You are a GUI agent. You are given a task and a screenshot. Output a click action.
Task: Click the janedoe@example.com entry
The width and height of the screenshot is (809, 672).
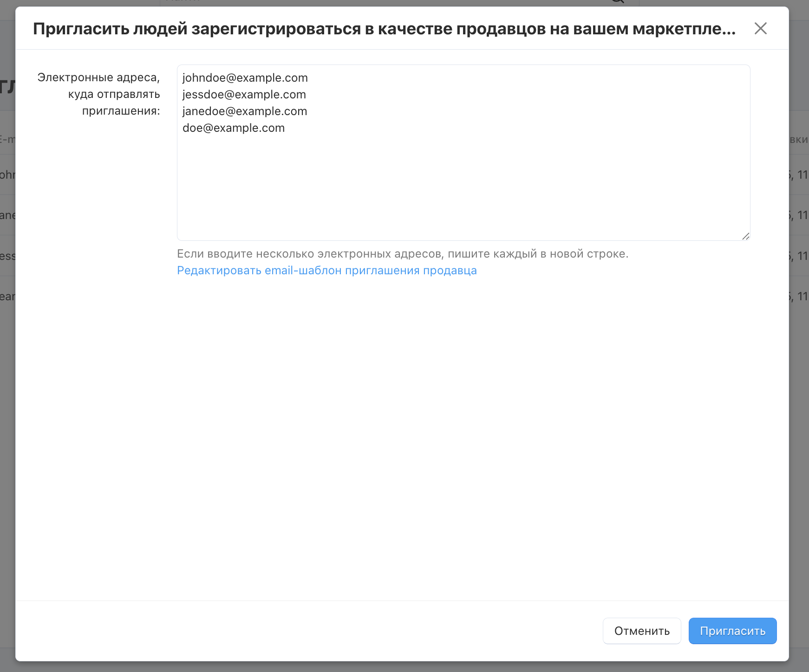[x=244, y=111]
